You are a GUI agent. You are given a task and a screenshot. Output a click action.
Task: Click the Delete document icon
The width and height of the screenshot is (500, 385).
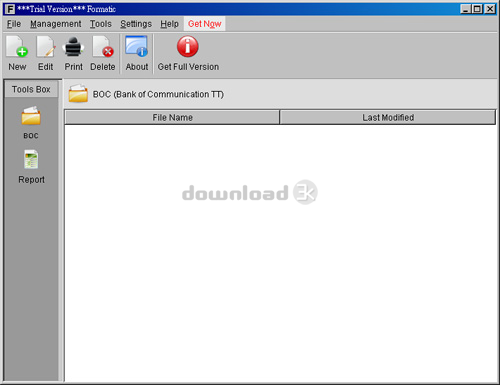[103, 47]
